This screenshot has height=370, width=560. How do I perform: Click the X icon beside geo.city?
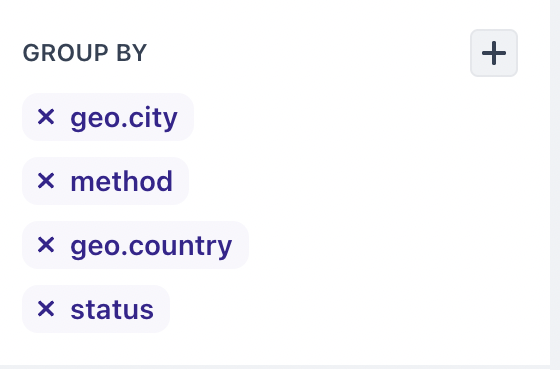[46, 117]
